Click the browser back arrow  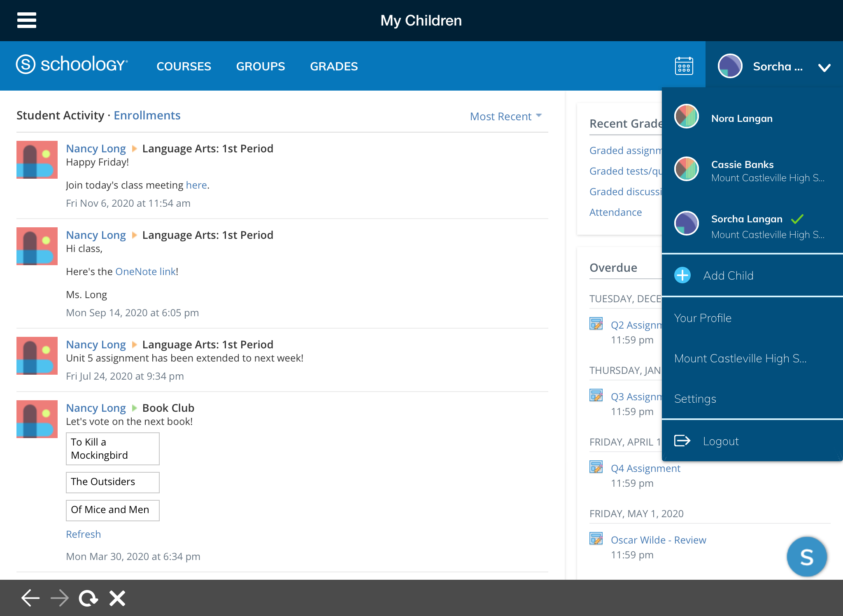30,598
